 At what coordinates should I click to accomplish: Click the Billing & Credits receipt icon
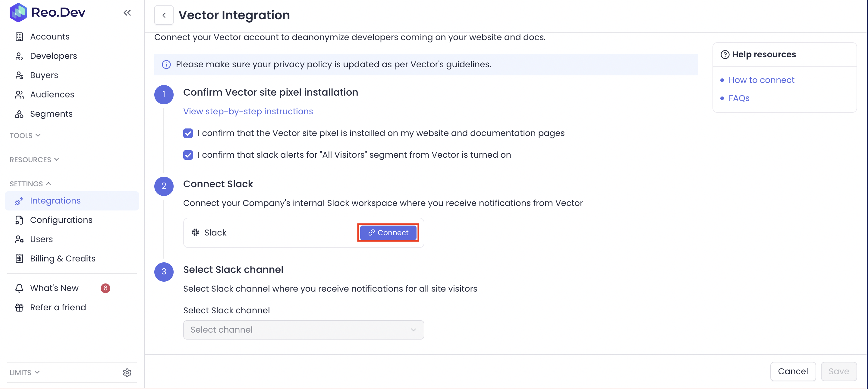(19, 258)
